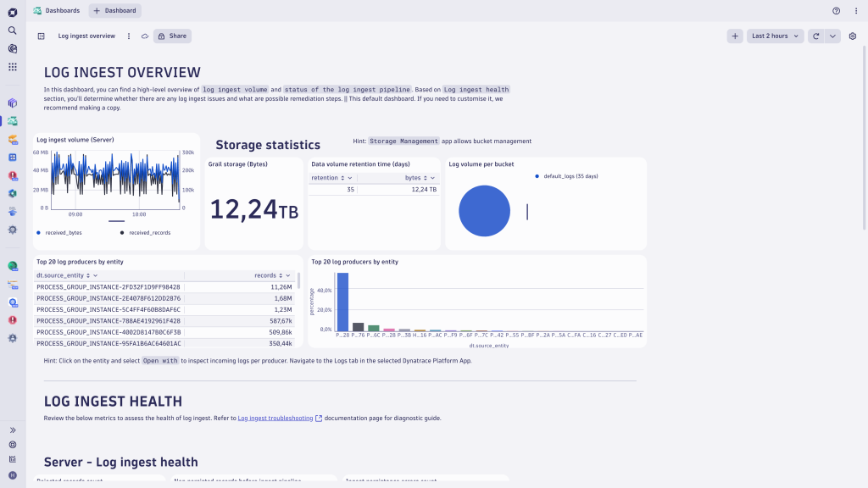Click the @ support icon in sidebar

(x=12, y=445)
